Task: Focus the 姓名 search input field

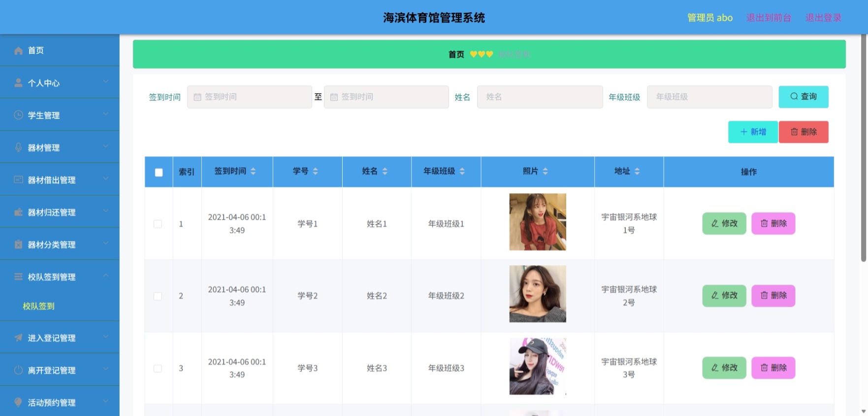Action: click(x=540, y=97)
